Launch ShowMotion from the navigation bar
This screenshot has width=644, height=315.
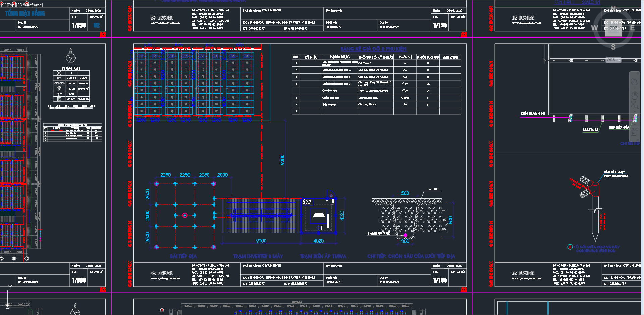pos(634,133)
